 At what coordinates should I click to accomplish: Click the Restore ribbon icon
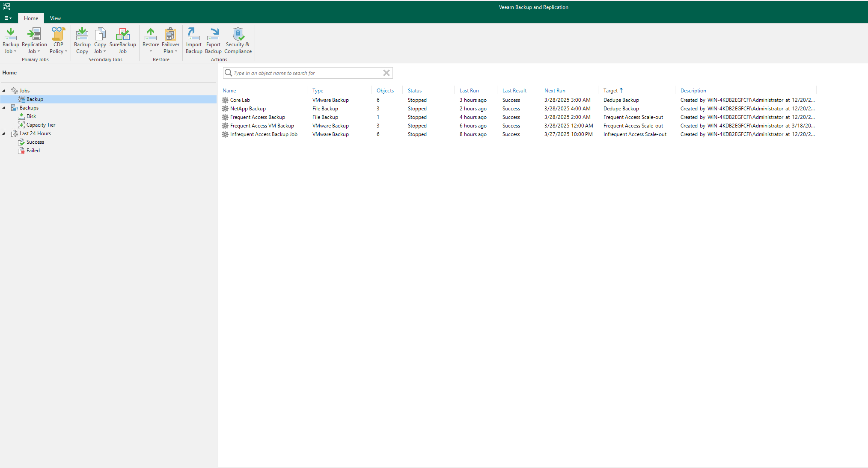(151, 34)
